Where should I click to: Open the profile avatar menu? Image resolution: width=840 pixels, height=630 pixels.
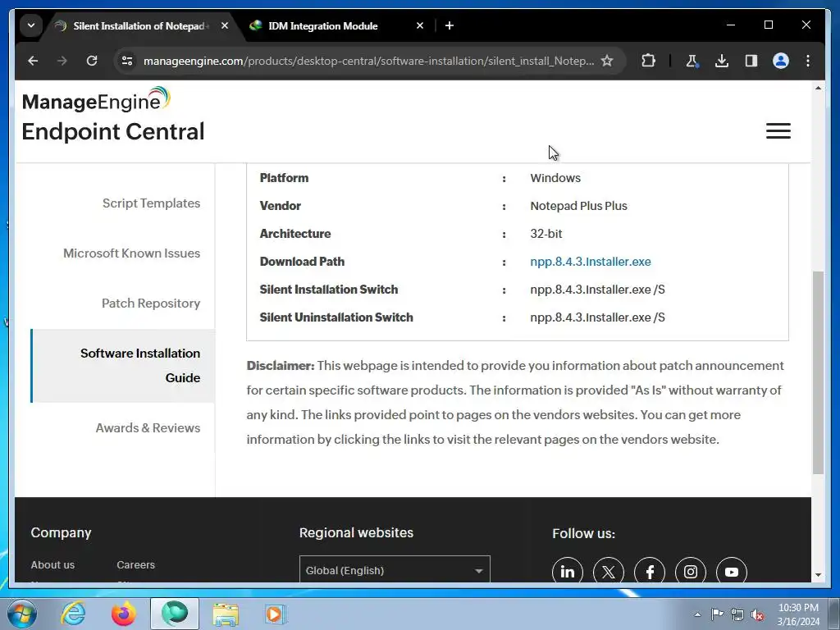click(781, 61)
